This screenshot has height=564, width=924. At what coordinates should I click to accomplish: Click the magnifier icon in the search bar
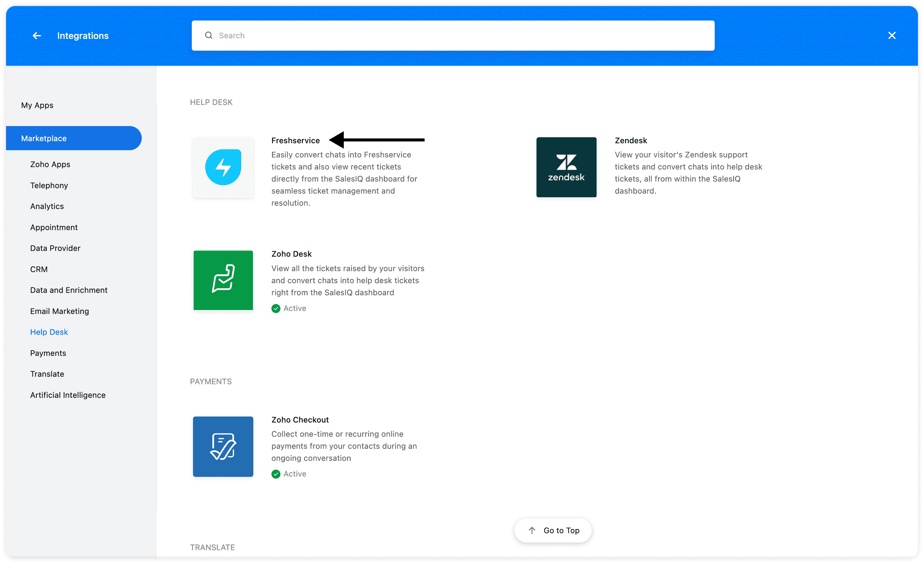[x=208, y=36]
